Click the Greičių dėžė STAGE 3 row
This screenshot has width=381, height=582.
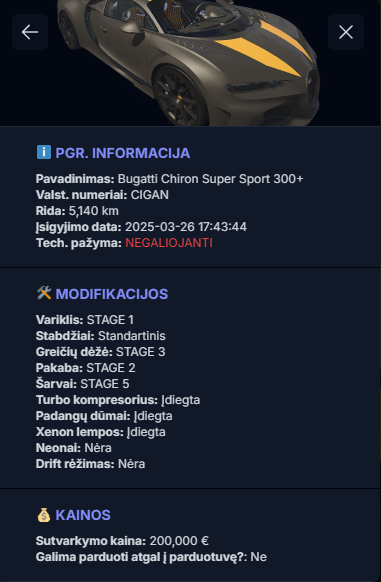[101, 352]
